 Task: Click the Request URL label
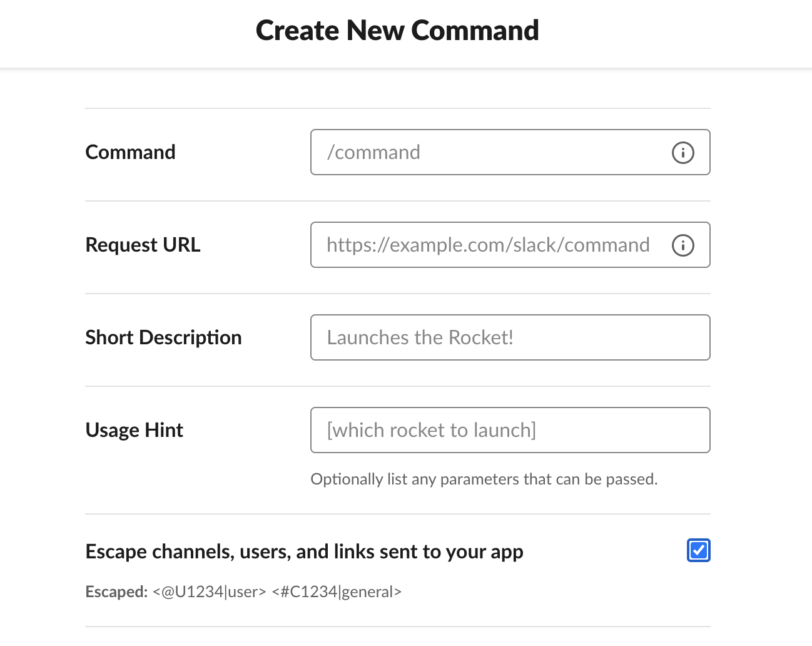tap(143, 245)
